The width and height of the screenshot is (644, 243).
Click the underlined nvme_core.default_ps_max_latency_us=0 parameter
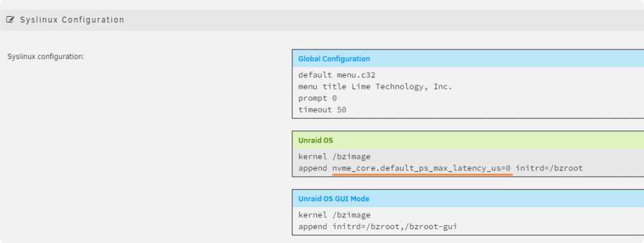(421, 168)
